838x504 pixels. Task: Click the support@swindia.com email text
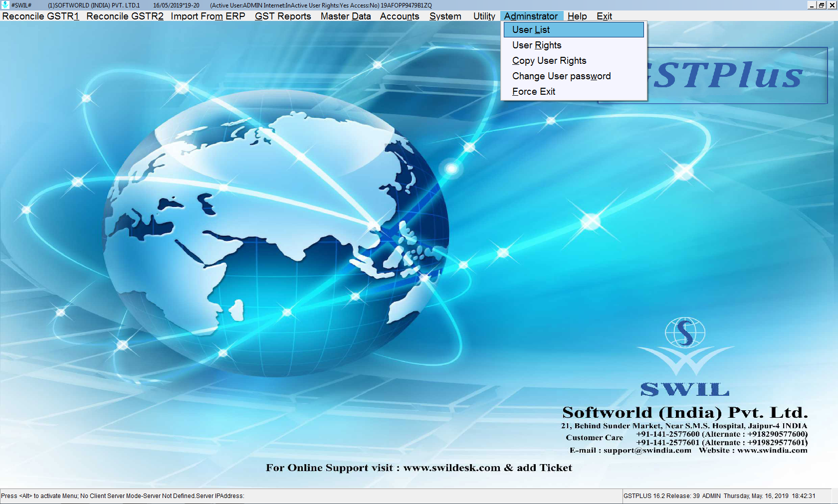point(647,450)
